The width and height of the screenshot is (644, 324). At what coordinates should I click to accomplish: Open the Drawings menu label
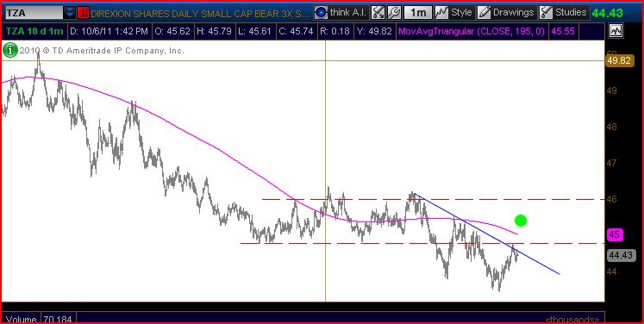pyautogui.click(x=514, y=13)
